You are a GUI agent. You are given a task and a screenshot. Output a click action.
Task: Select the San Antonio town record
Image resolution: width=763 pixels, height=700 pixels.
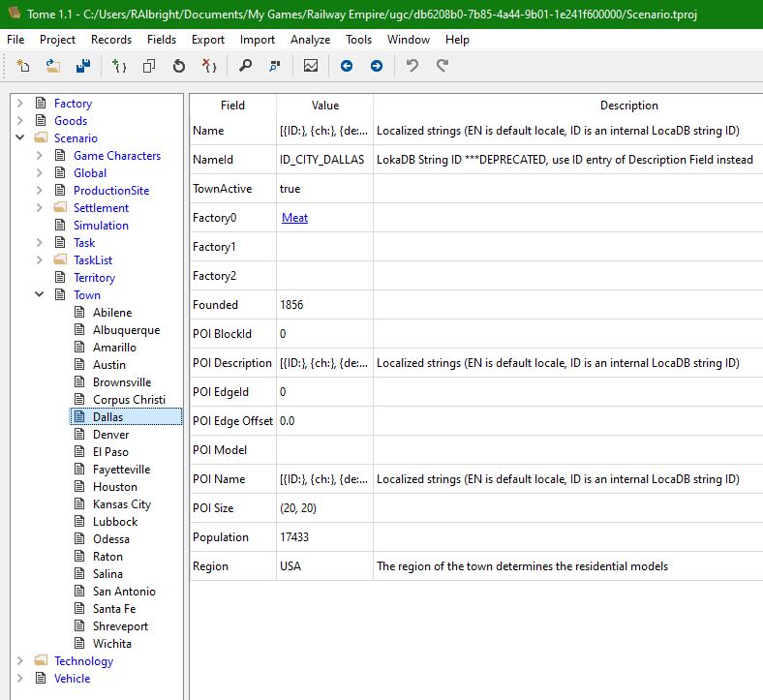tap(123, 592)
